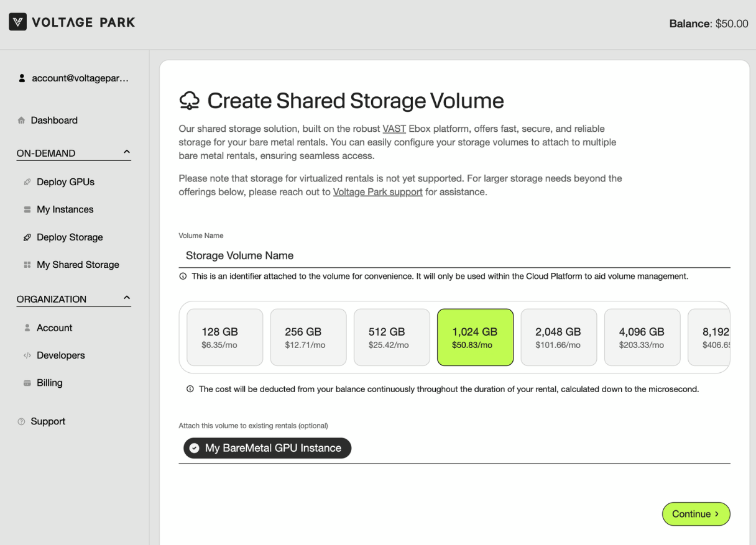Click the Voltage Park logo icon
The image size is (756, 545).
click(x=18, y=23)
